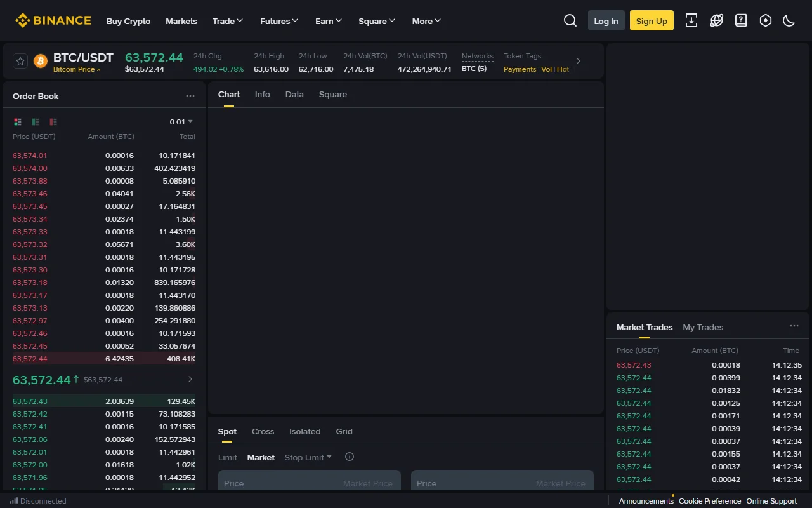Image resolution: width=812 pixels, height=508 pixels.
Task: Click the BTC/USDT pair name
Action: coord(83,57)
